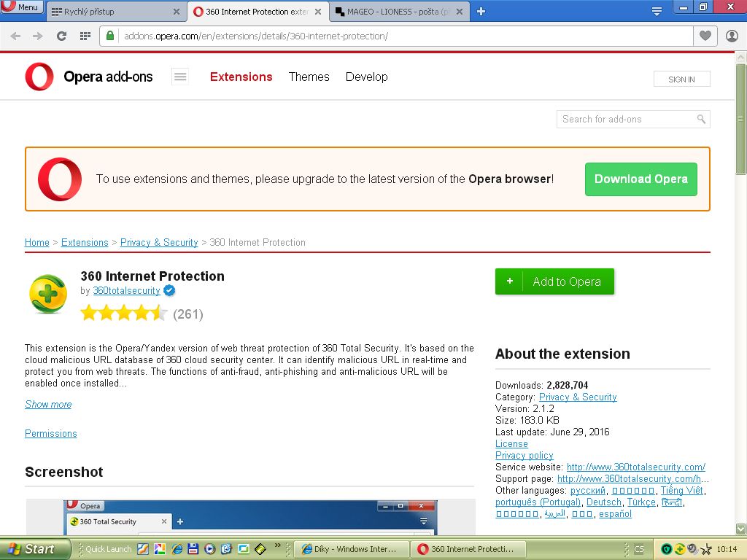Open the Develop section
Viewport: 747px width, 560px height.
[x=366, y=77]
